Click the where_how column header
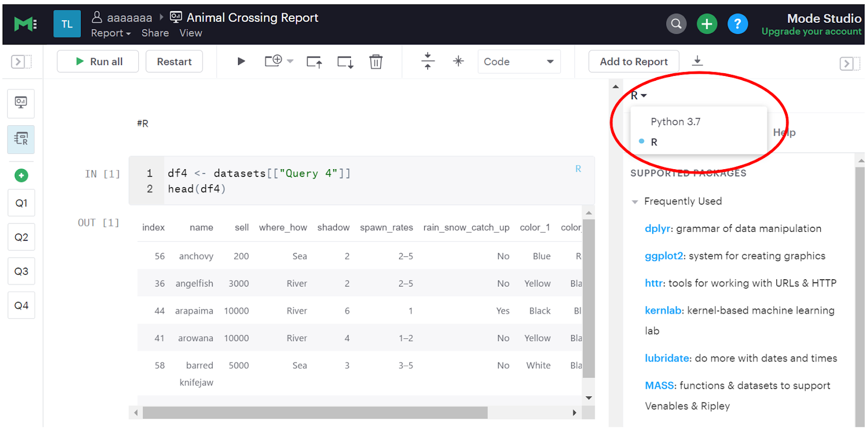This screenshot has width=868, height=437. tap(283, 227)
